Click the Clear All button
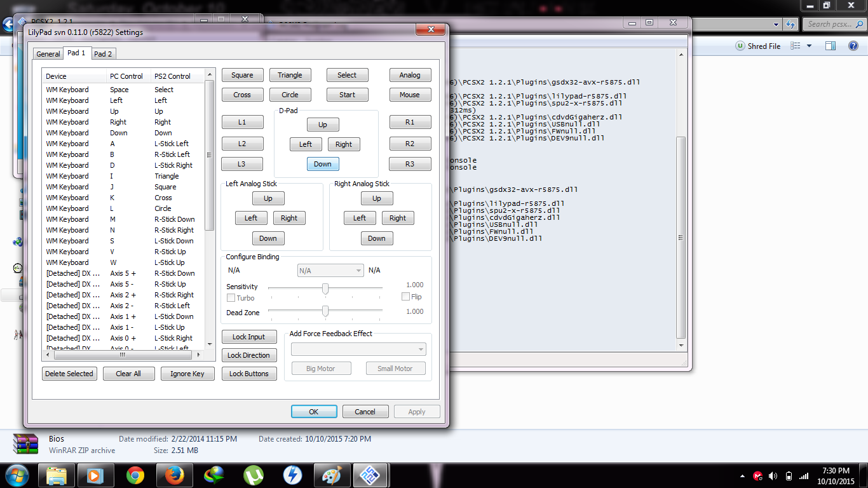Image resolution: width=868 pixels, height=488 pixels. [x=128, y=374]
